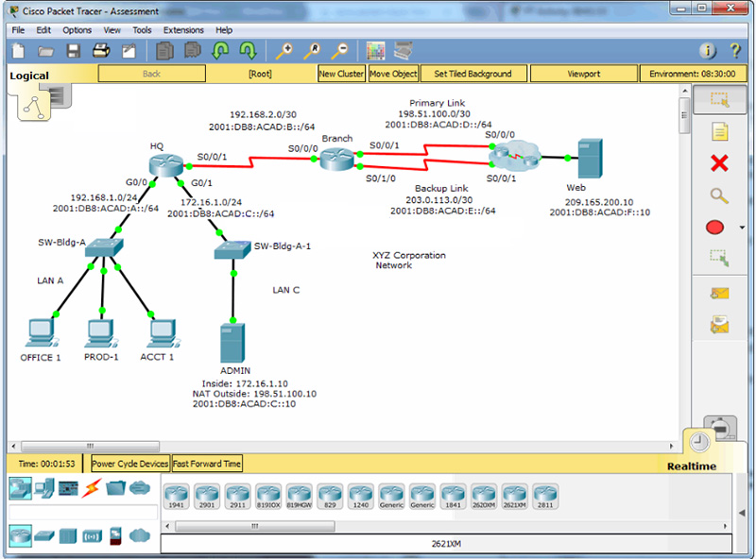Pick the Add Complex PDU envelope tool

pyautogui.click(x=719, y=325)
